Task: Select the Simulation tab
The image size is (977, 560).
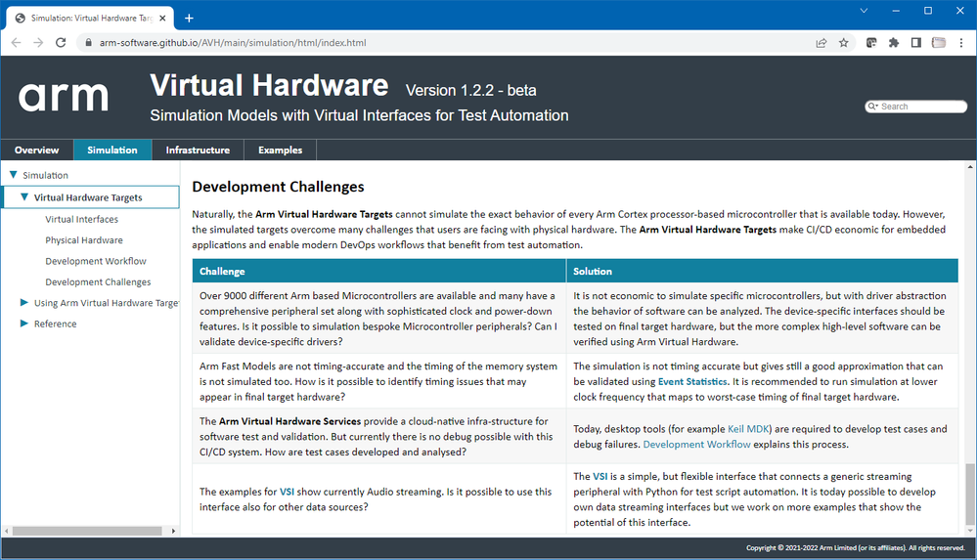Action: point(112,151)
